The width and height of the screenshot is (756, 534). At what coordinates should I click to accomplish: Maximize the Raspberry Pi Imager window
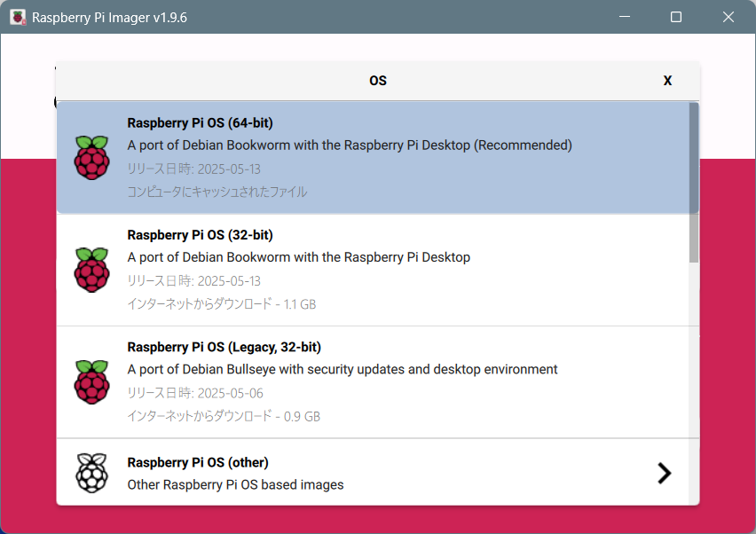676,17
